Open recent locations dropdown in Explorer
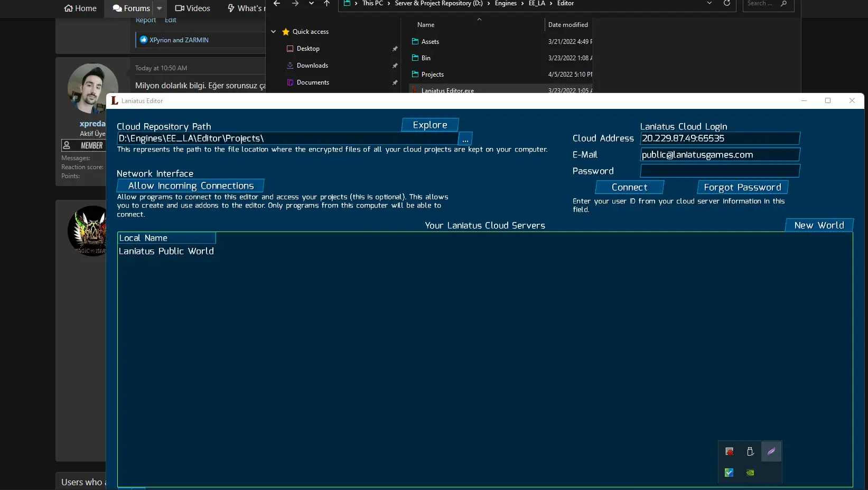868x490 pixels. [x=311, y=4]
